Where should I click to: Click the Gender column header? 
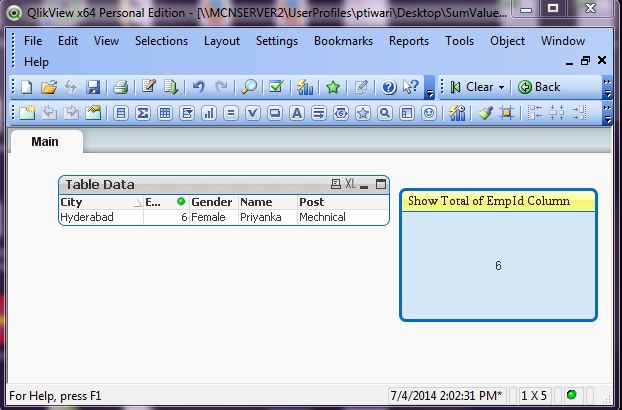[x=214, y=202]
